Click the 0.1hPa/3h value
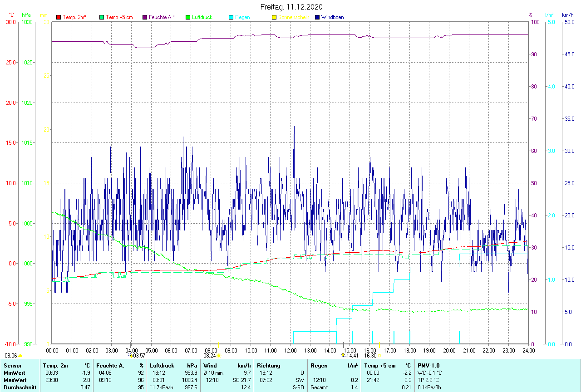Image resolution: width=581 pixels, height=392 pixels. [x=429, y=387]
